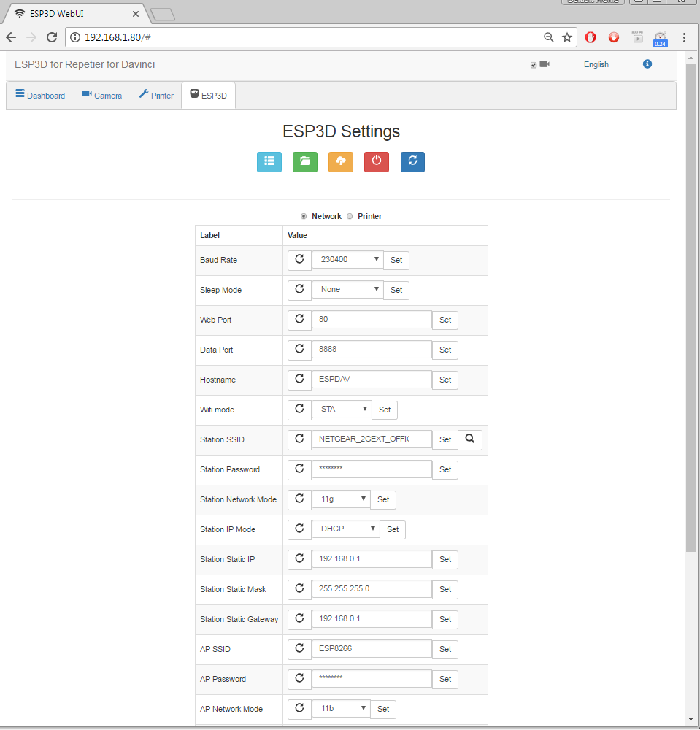Click the refresh icon in Station IP Mode row
The image size is (700, 730).
click(x=299, y=529)
